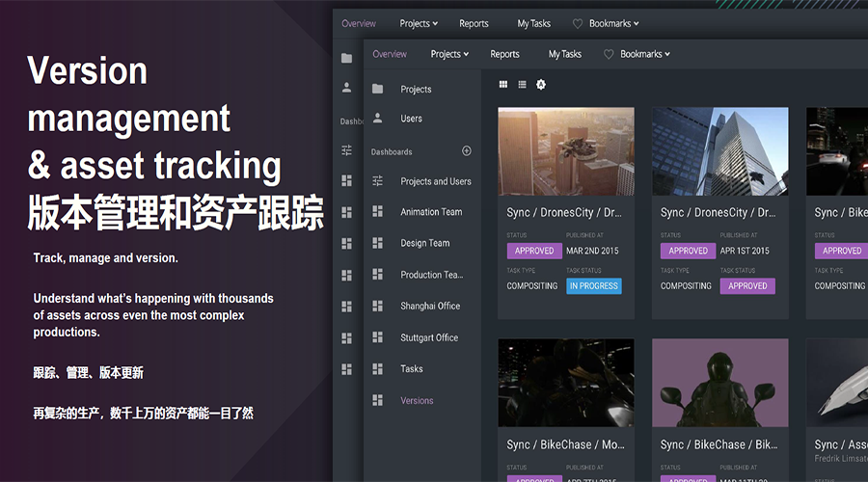Click the person icon in the back window sidebar
The width and height of the screenshot is (868, 482).
[x=346, y=88]
